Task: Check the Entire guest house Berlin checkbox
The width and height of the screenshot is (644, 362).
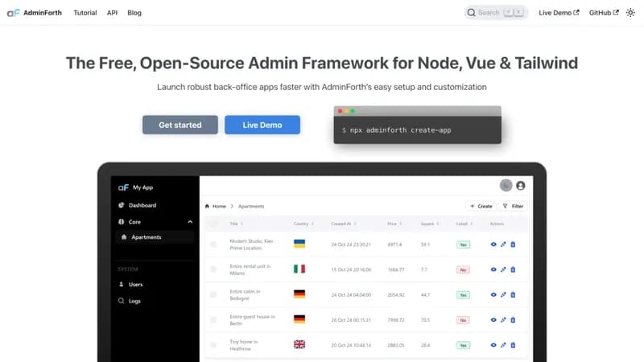Action: click(213, 319)
